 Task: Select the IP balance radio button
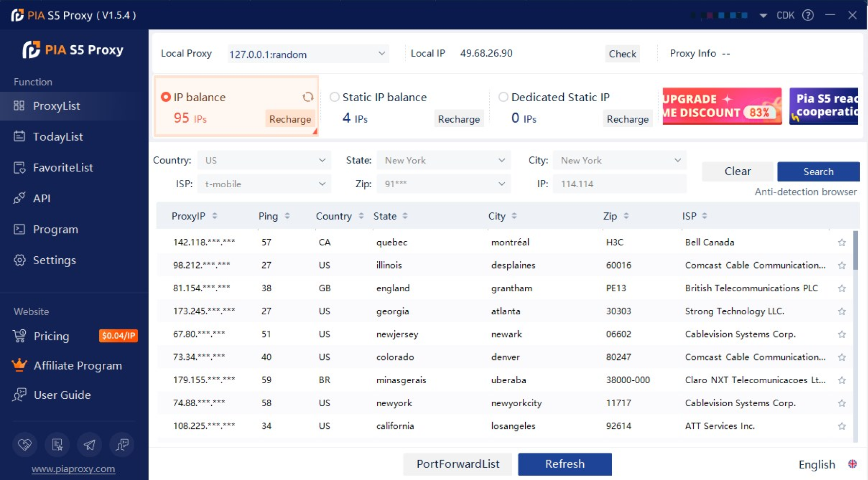[166, 97]
